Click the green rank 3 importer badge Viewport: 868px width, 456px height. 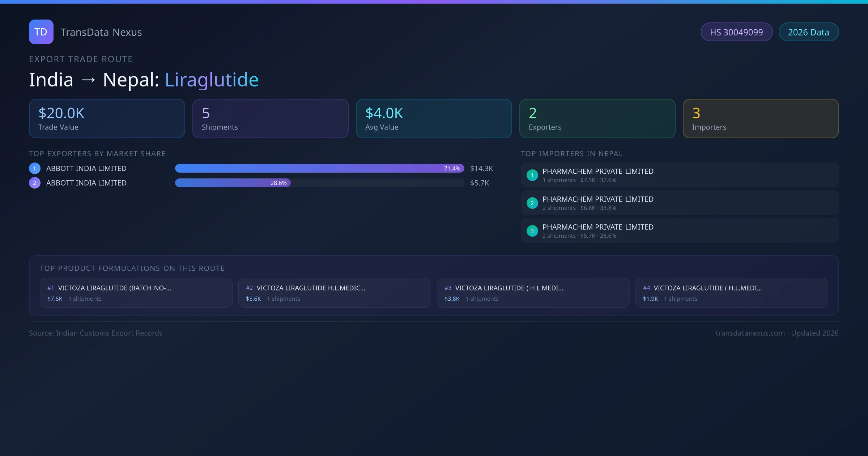click(x=532, y=231)
